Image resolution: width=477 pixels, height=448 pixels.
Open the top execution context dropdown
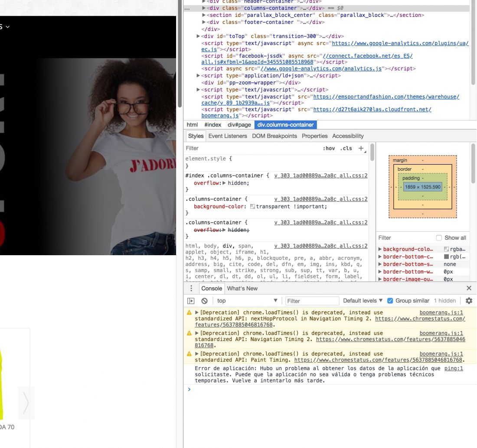247,301
